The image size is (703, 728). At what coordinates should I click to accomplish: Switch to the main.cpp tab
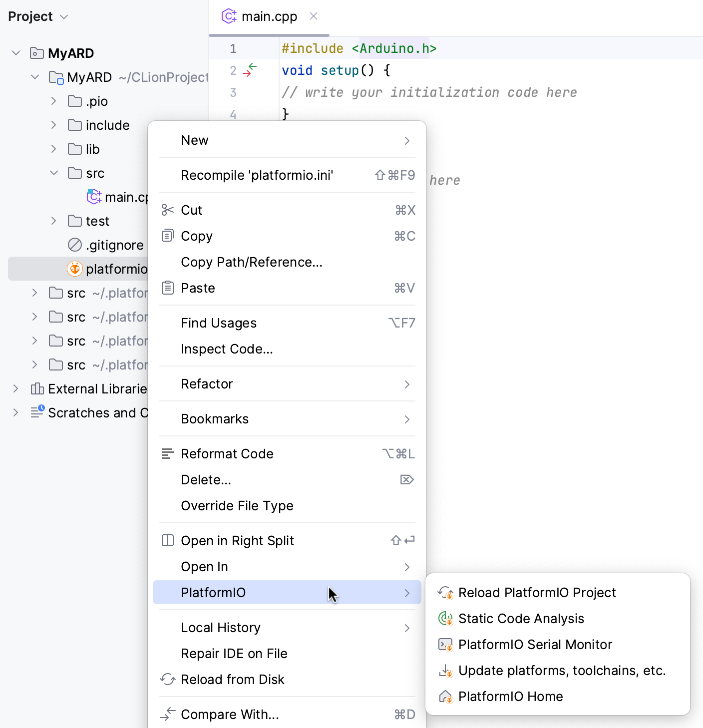(269, 16)
